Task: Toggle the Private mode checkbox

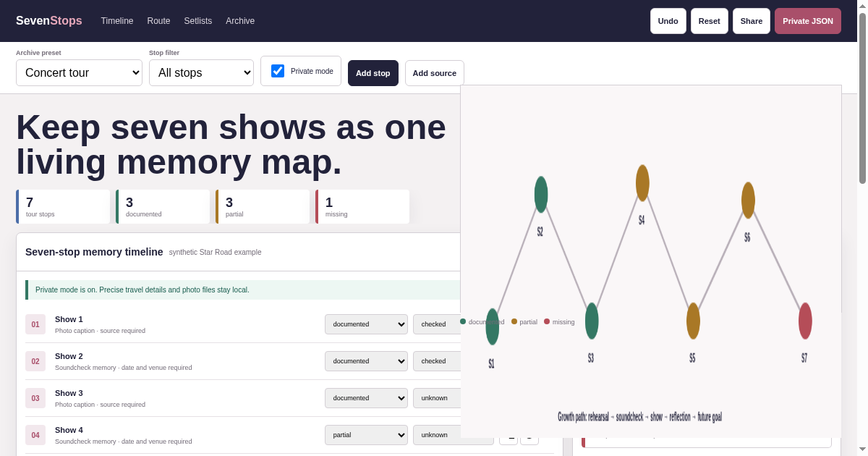Action: [278, 71]
